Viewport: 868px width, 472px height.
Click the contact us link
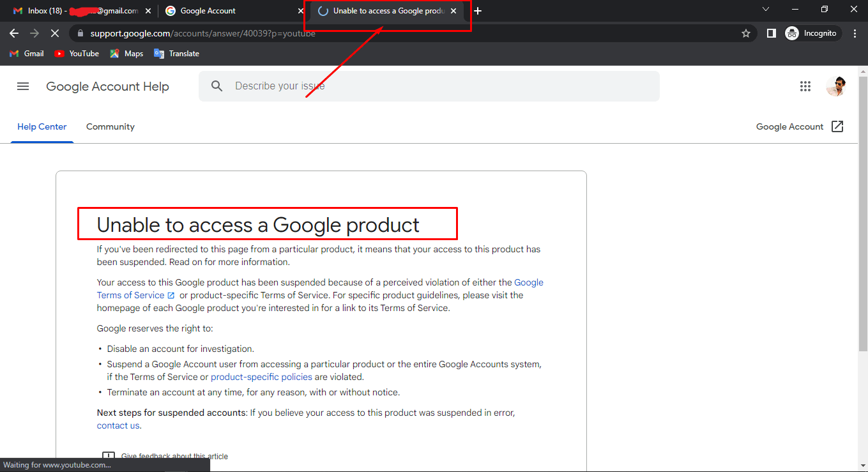pos(118,425)
